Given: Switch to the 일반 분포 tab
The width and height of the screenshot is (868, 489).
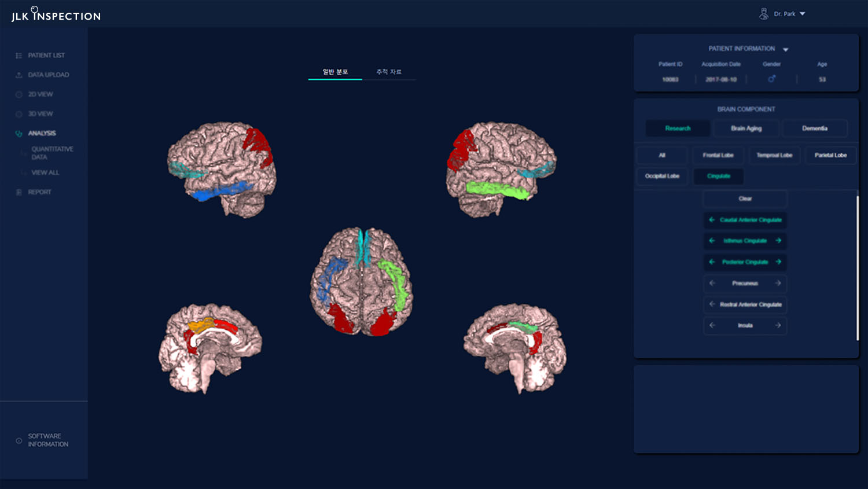Looking at the screenshot, I should pos(335,72).
